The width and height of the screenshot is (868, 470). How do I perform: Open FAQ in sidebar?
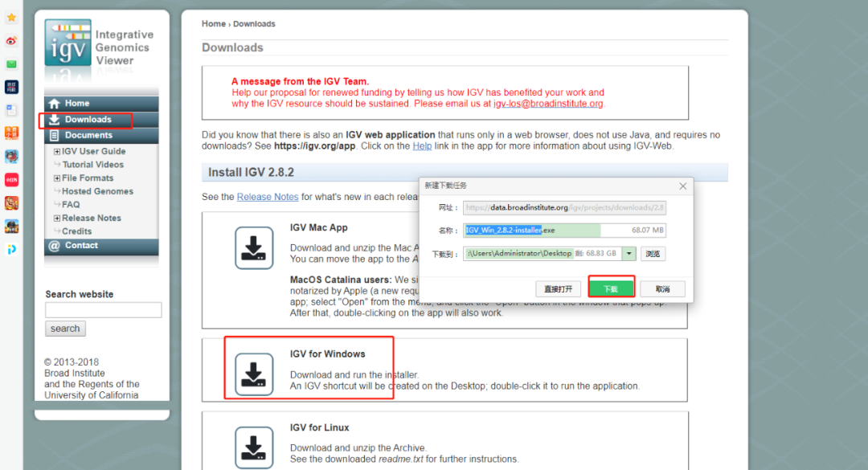[71, 205]
